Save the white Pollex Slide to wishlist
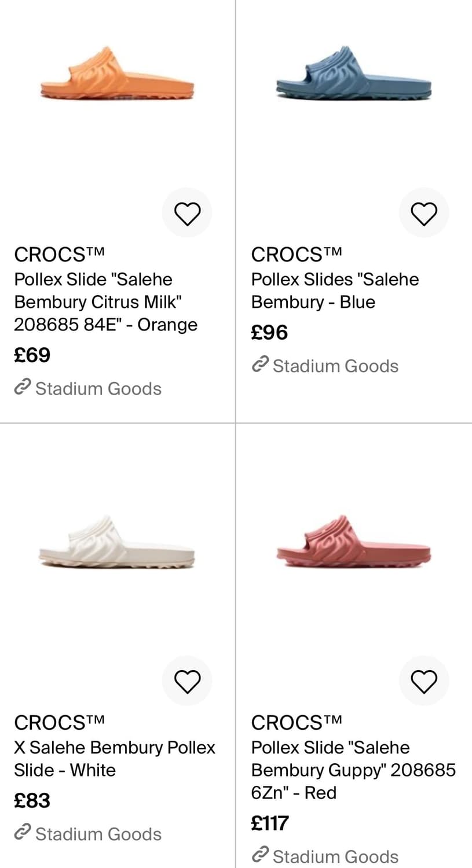 click(187, 681)
